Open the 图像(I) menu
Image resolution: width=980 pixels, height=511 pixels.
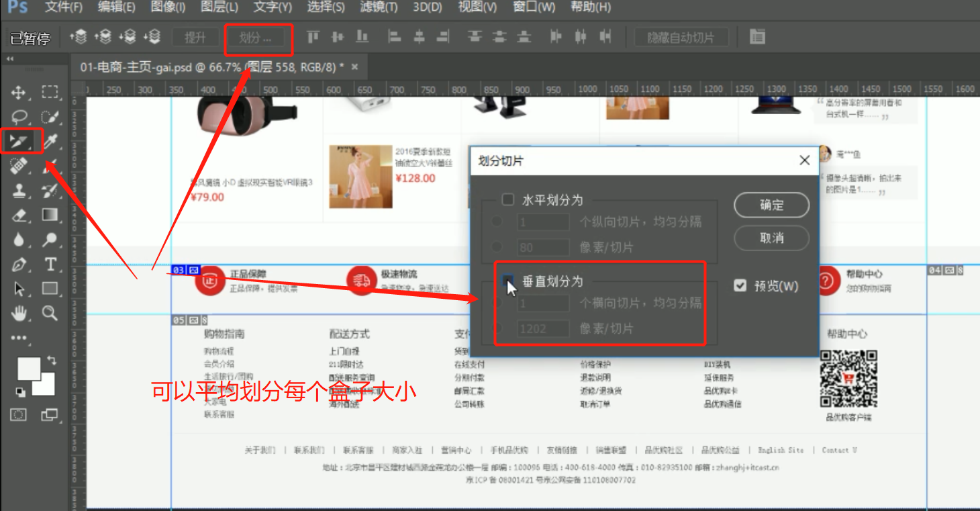point(168,7)
